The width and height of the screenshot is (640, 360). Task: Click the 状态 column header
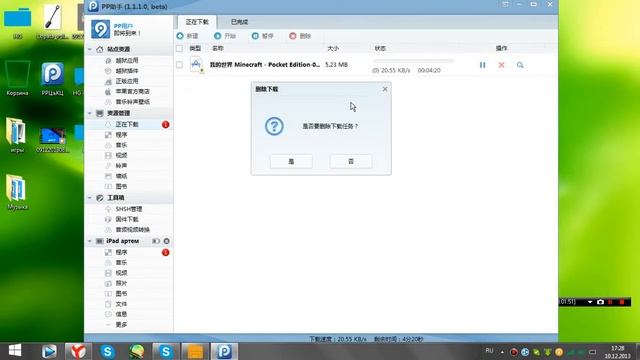[x=380, y=48]
